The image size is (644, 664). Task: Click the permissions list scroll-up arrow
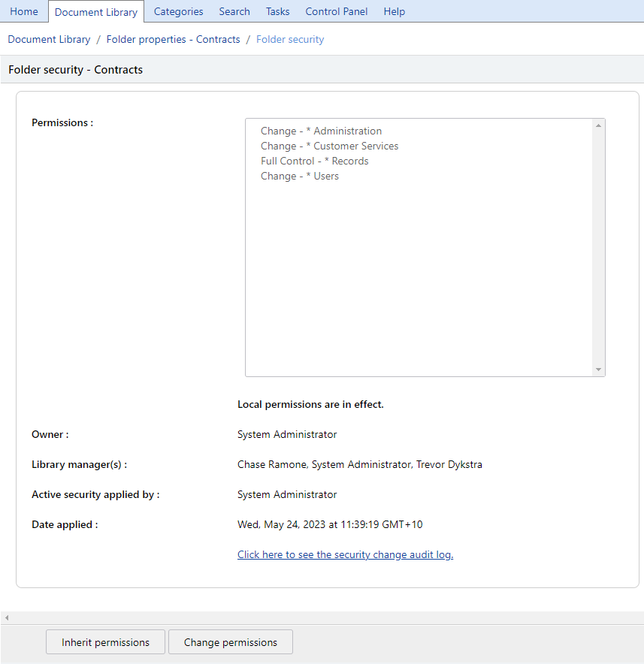(x=599, y=124)
